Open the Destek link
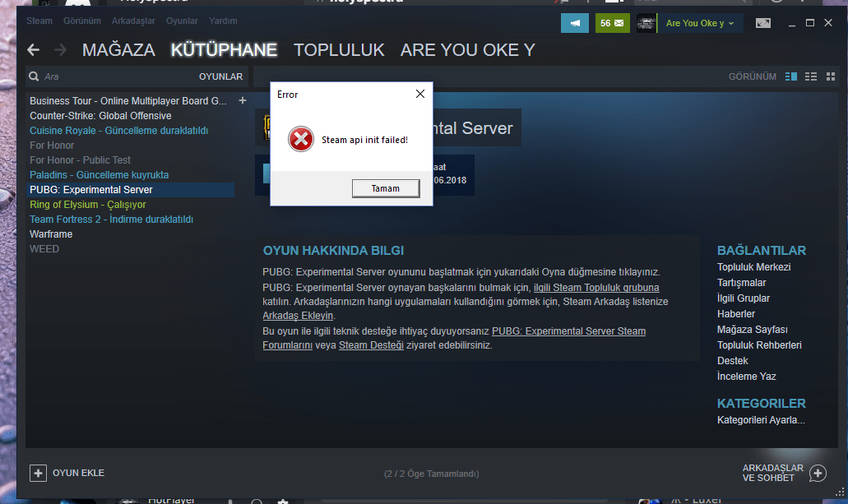The width and height of the screenshot is (848, 504). click(x=732, y=361)
